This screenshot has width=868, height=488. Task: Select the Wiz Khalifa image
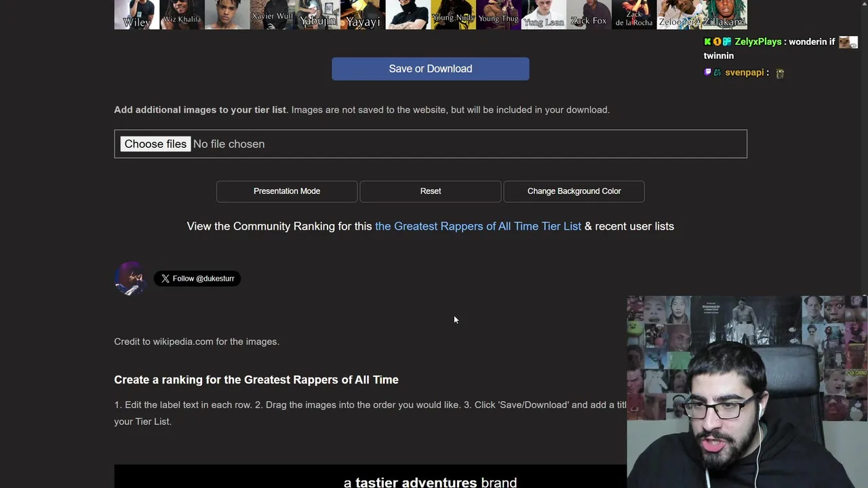coord(182,14)
